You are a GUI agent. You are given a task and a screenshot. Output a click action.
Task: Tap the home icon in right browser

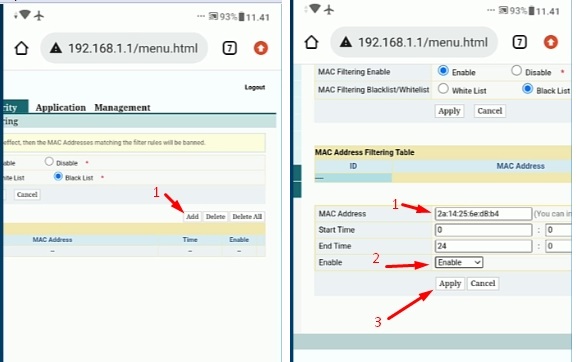pos(311,42)
